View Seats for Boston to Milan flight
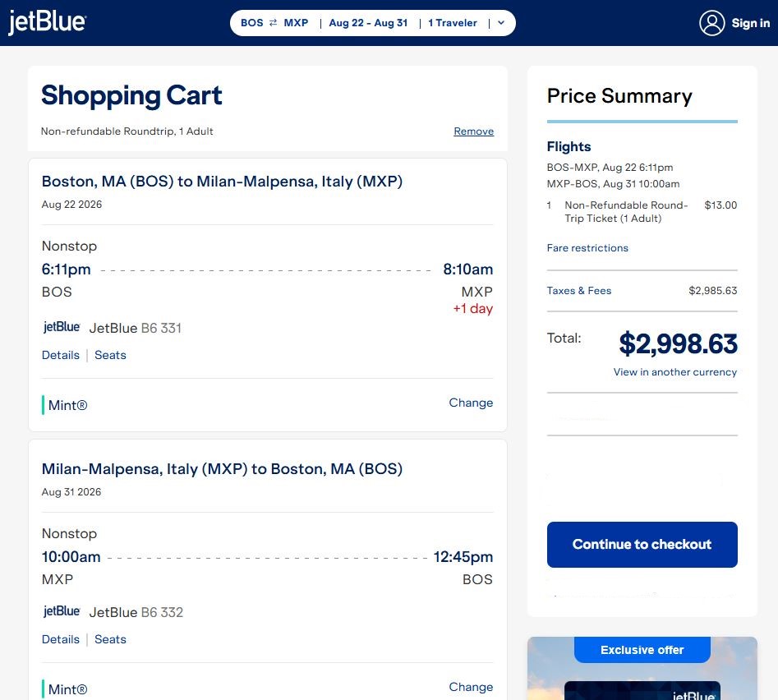 click(x=110, y=355)
